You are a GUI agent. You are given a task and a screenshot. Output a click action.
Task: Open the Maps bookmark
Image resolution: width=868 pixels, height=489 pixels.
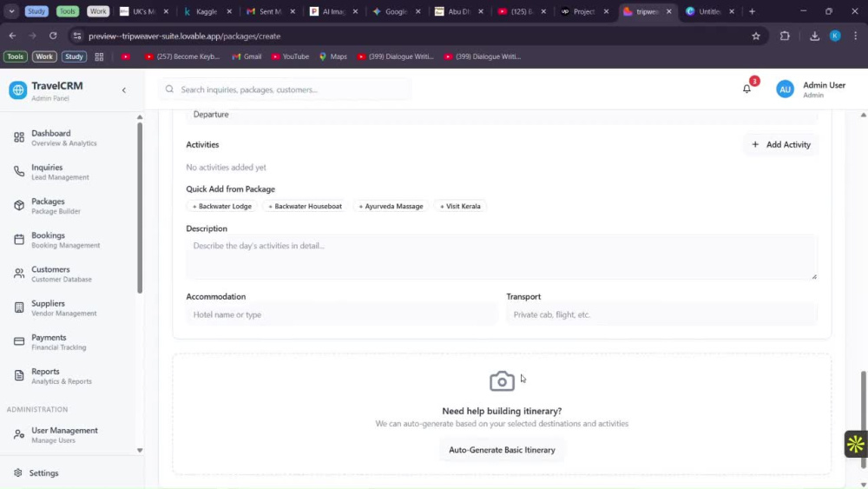(x=333, y=56)
